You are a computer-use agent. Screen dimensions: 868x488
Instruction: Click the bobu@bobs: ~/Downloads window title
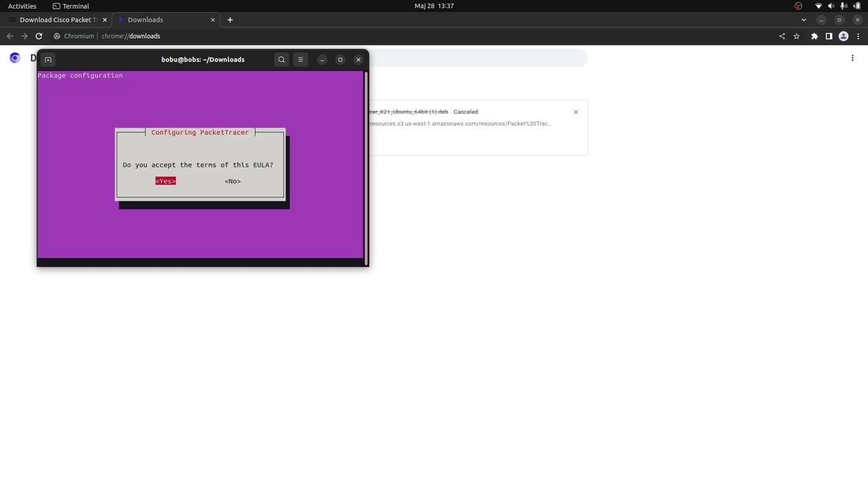tap(203, 60)
